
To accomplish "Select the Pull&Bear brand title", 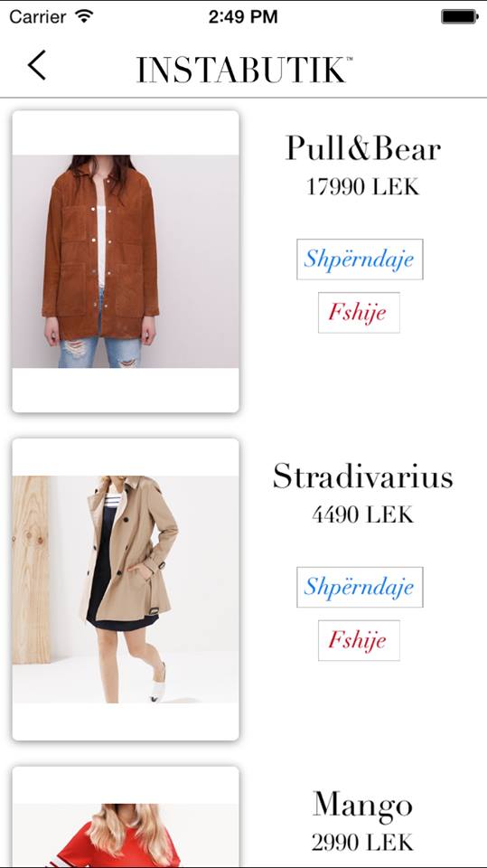I will (x=363, y=148).
